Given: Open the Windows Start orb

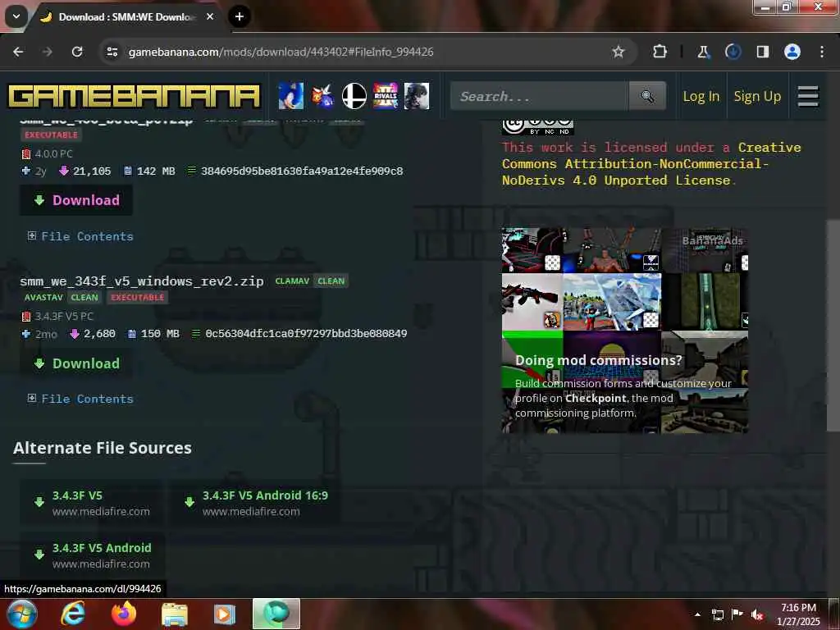Looking at the screenshot, I should click(x=21, y=614).
